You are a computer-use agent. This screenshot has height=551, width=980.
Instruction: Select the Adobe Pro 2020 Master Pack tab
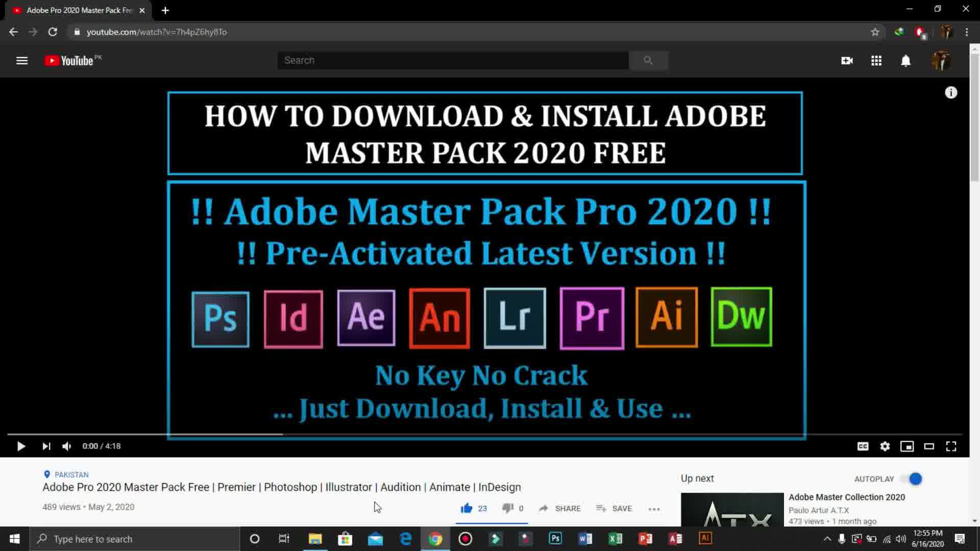pos(79,10)
